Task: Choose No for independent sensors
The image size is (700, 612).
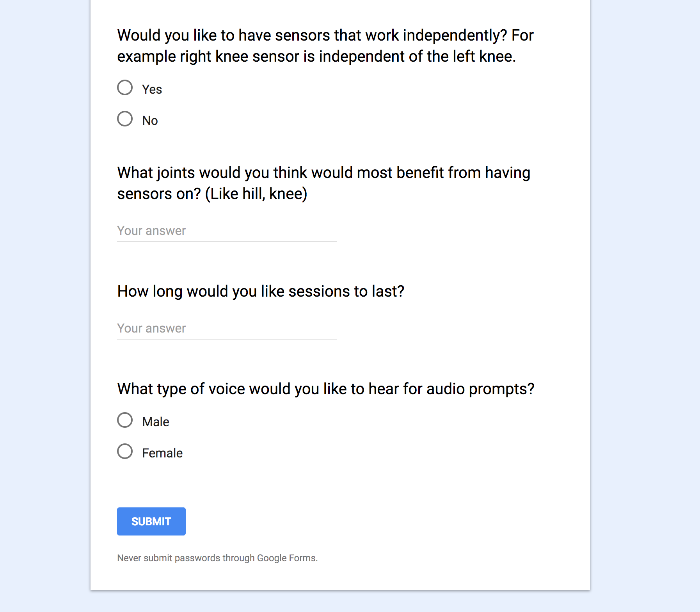Action: 125,119
